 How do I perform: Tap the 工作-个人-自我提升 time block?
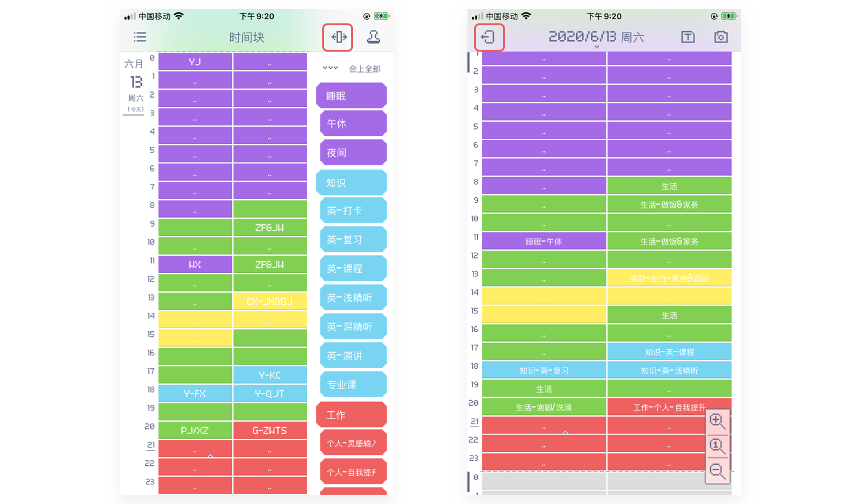pos(669,408)
